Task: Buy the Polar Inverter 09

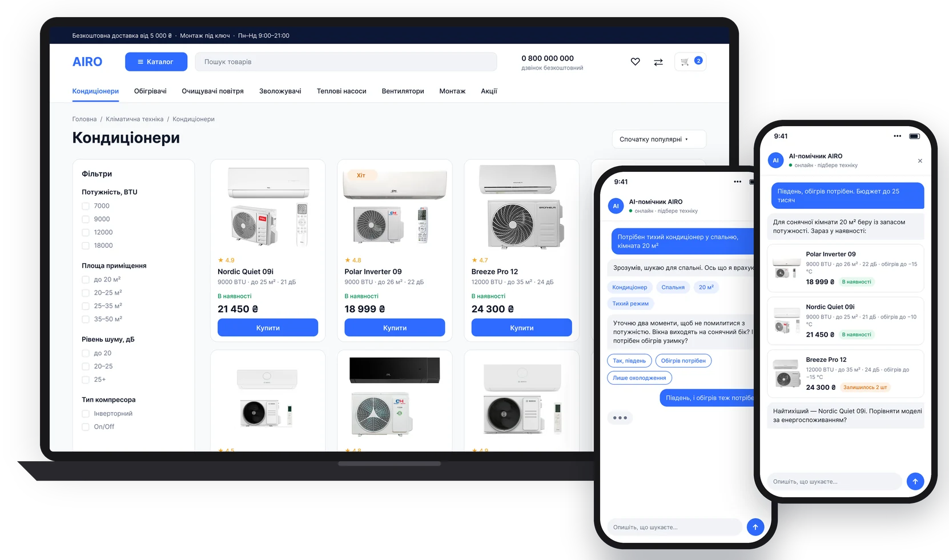Action: coord(395,328)
